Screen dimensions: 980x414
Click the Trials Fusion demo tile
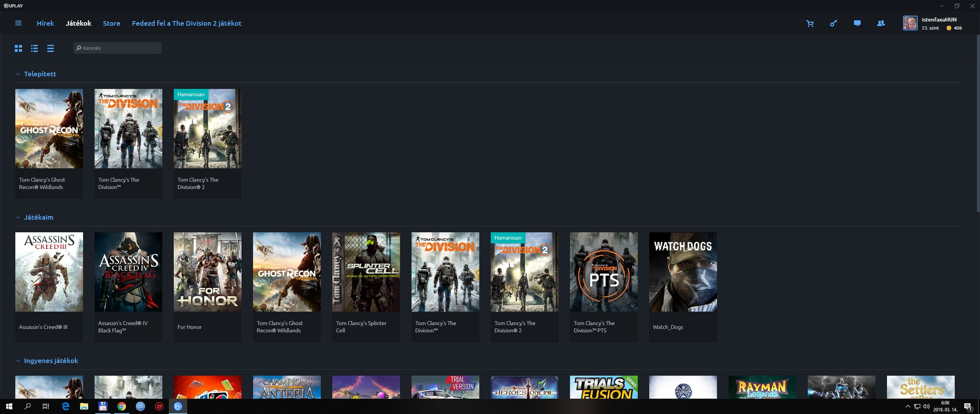click(604, 387)
